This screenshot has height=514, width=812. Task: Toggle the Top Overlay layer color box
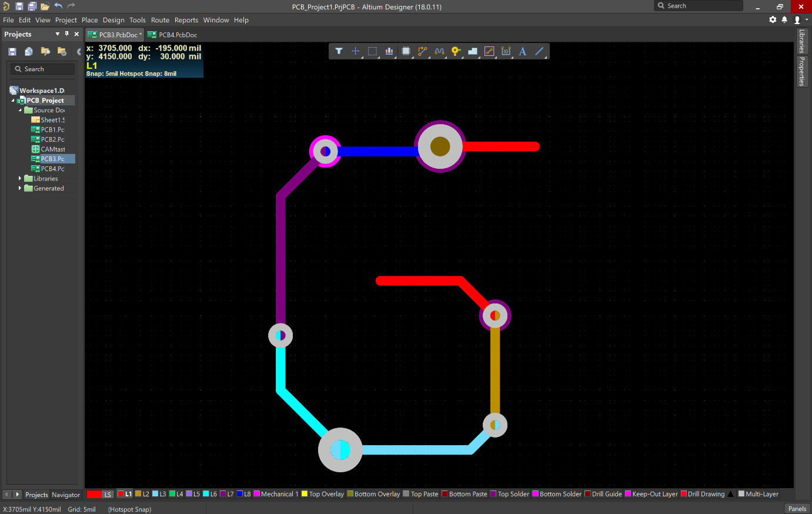click(305, 494)
